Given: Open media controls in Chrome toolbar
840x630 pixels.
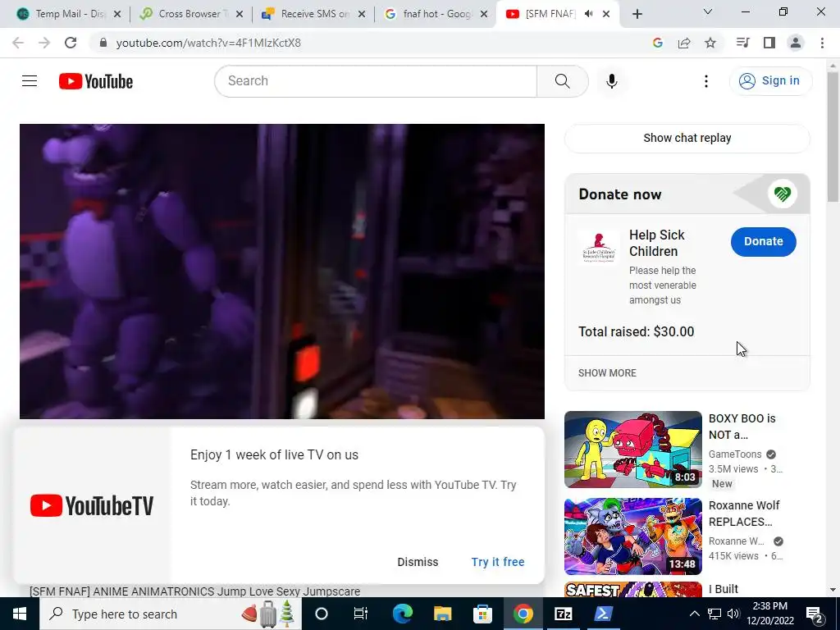Looking at the screenshot, I should pyautogui.click(x=742, y=43).
